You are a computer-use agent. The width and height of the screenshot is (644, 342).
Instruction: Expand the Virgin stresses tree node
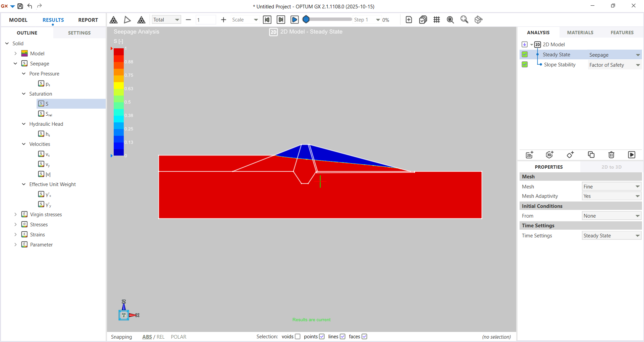point(15,215)
